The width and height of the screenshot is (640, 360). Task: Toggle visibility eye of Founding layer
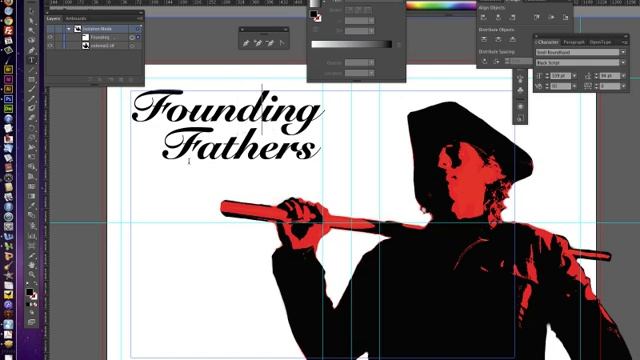[50, 37]
